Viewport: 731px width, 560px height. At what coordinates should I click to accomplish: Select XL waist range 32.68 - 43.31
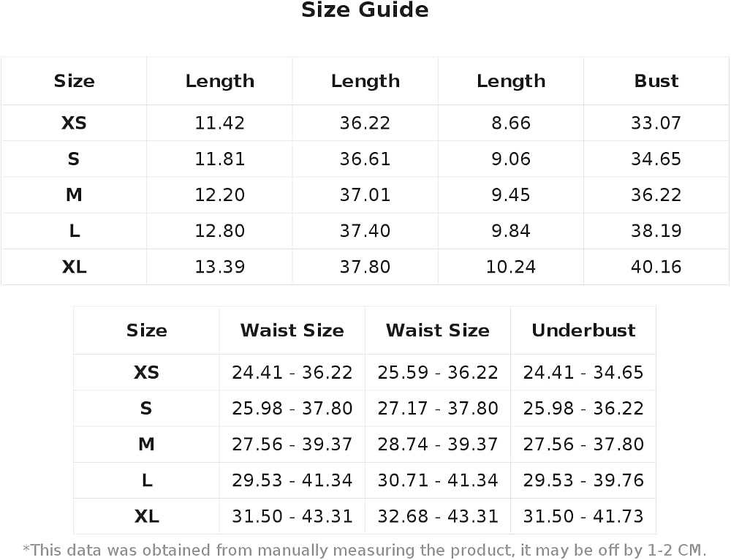click(438, 516)
